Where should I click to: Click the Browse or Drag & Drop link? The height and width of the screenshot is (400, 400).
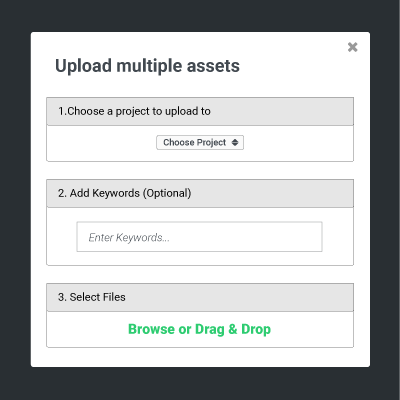(x=199, y=329)
